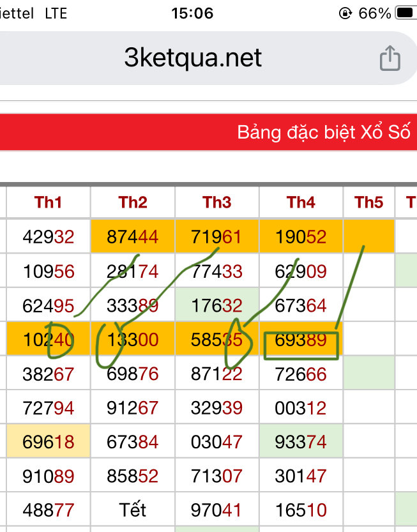Image resolution: width=417 pixels, height=532 pixels.
Task: Select the Th3 column header
Action: (x=217, y=202)
